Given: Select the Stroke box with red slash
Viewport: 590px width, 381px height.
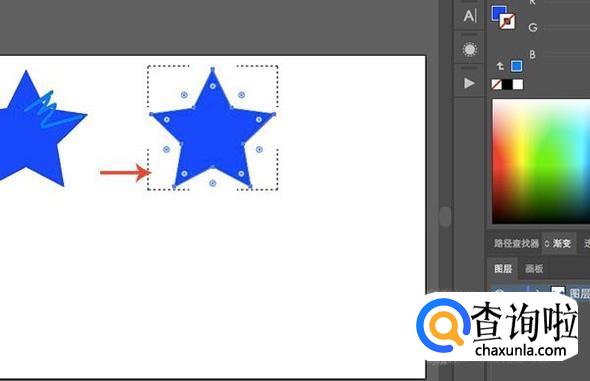Looking at the screenshot, I should pyautogui.click(x=508, y=21).
